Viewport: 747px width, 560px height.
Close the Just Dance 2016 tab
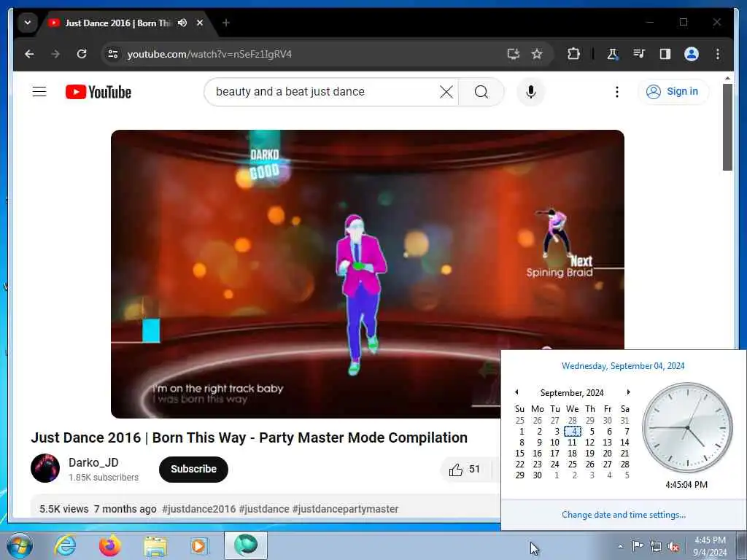click(200, 23)
